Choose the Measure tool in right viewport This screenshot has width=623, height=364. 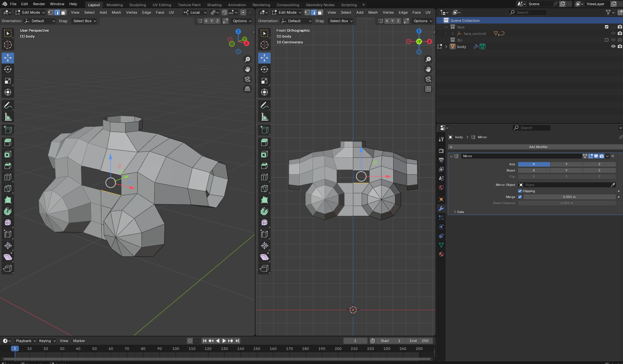tap(264, 117)
